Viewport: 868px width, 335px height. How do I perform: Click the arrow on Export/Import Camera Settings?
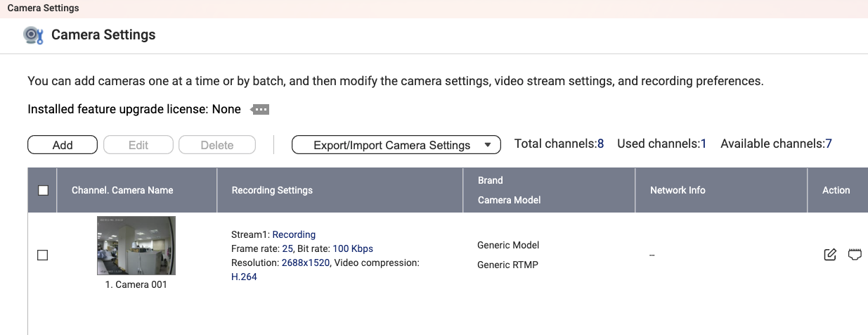(488, 145)
